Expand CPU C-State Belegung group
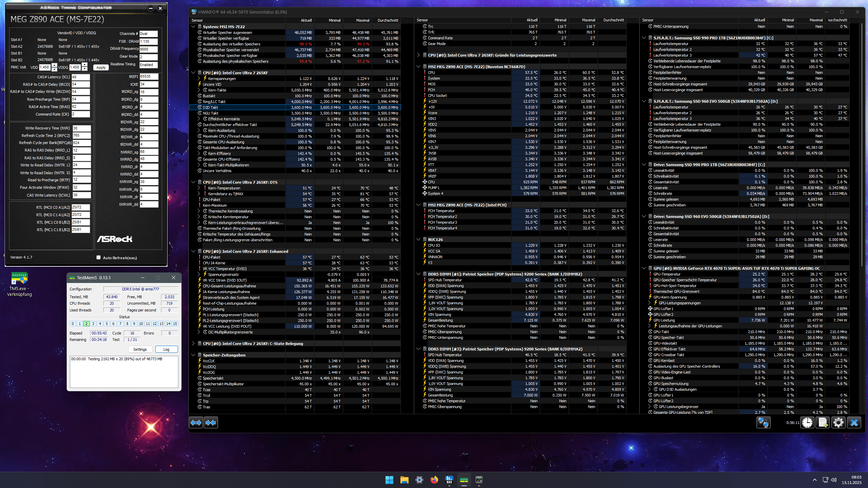This screenshot has height=488, width=868. (x=193, y=344)
